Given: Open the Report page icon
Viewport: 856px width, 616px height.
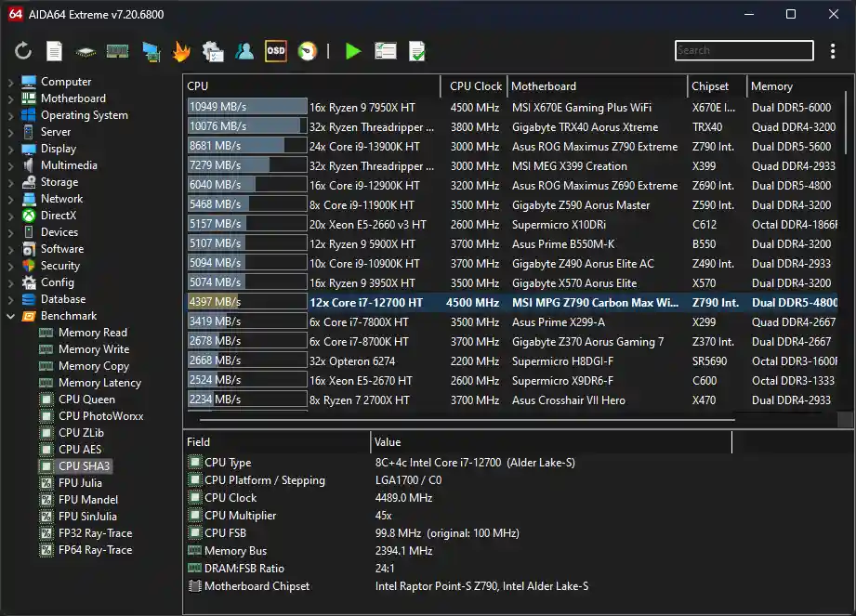Looking at the screenshot, I should (x=55, y=52).
